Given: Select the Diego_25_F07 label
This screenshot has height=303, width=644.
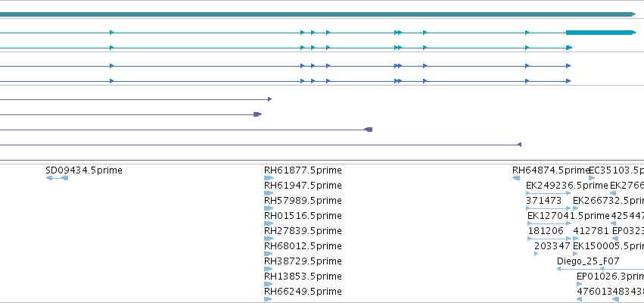Looking at the screenshot, I should click(x=588, y=261).
